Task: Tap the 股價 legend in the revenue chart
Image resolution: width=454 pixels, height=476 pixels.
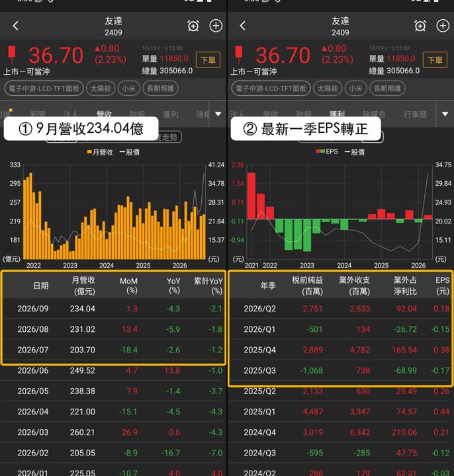Action: point(130,152)
